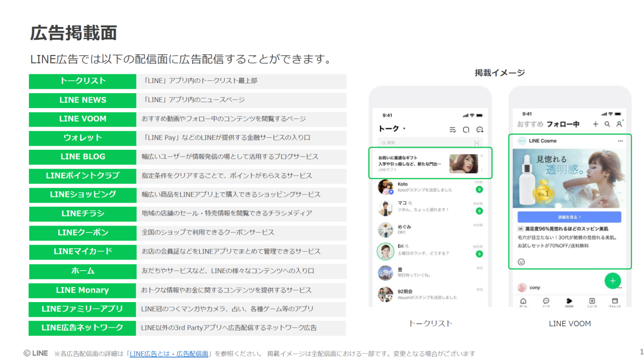This screenshot has width=644, height=362.
Task: Click the 満足度96% ad headline text
Action: point(566,229)
